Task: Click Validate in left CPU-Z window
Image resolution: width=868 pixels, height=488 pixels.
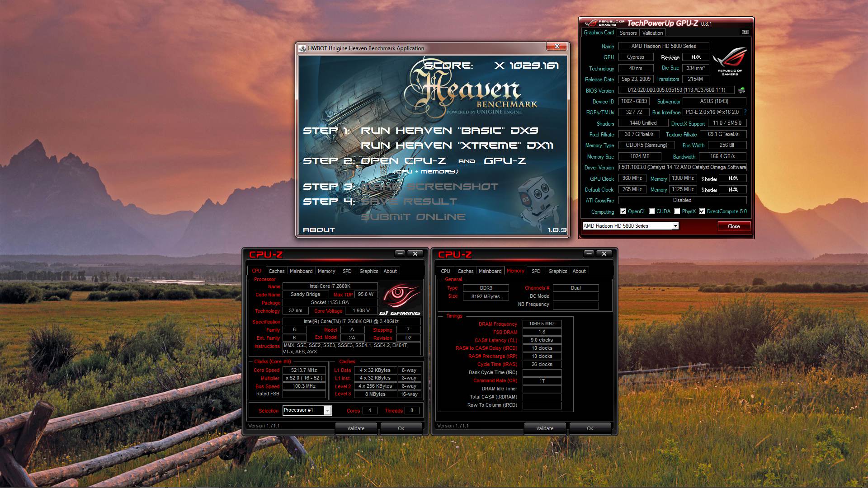Action: 356,428
